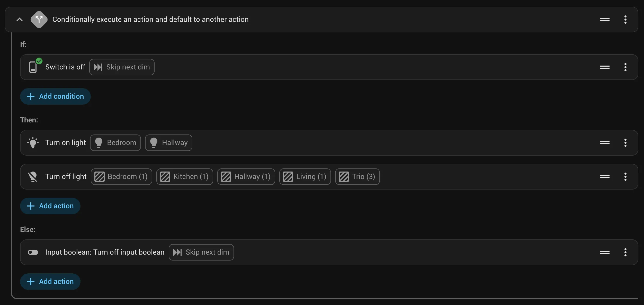644x305 pixels.
Task: Open three-dot menu on Switch is off row
Action: point(625,67)
